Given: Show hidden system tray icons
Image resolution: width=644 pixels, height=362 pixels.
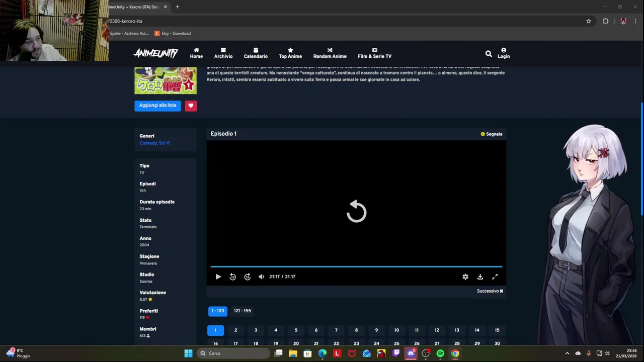Looking at the screenshot, I should [567, 353].
